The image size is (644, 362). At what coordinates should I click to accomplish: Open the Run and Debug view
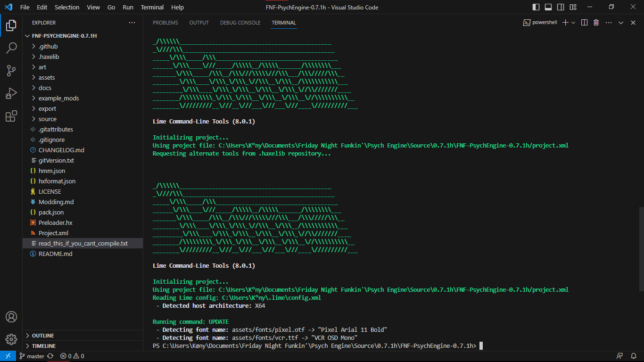[11, 93]
